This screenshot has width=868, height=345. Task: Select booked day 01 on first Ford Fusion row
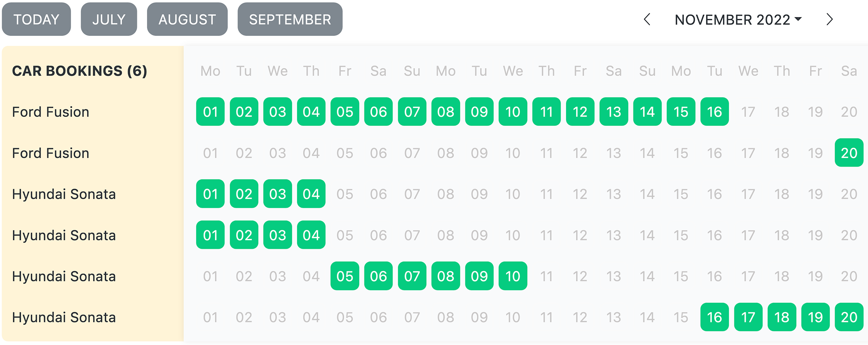click(210, 112)
